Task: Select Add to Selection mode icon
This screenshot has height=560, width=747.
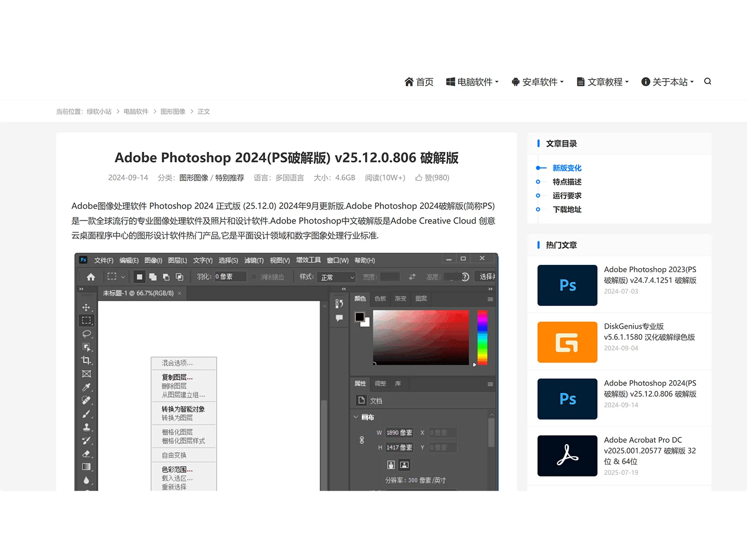Action: [153, 277]
